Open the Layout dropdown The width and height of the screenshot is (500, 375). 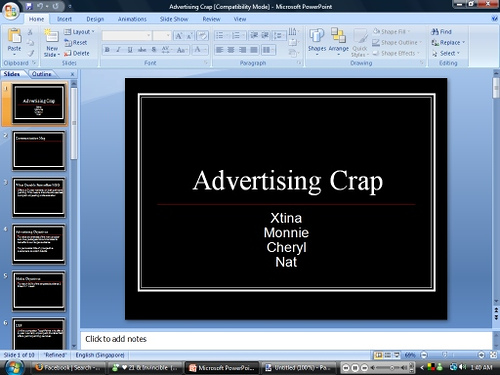click(x=79, y=32)
